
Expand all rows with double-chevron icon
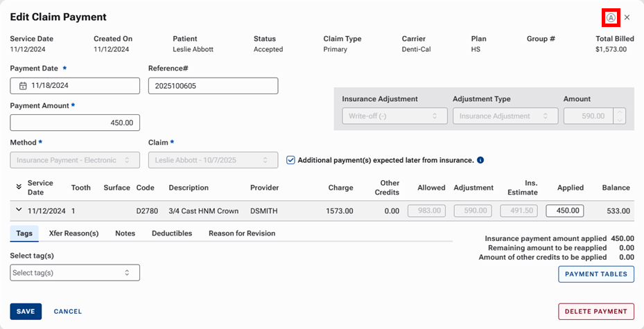tap(17, 187)
